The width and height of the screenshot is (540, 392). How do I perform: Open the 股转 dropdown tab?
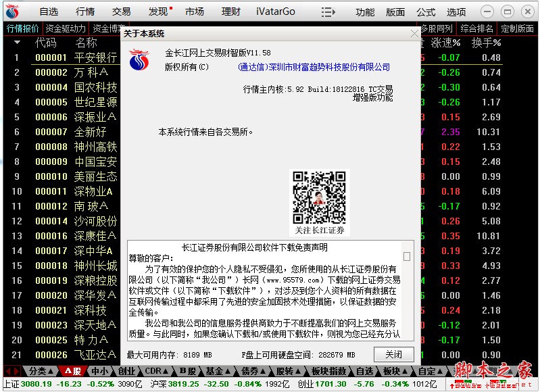(289, 371)
